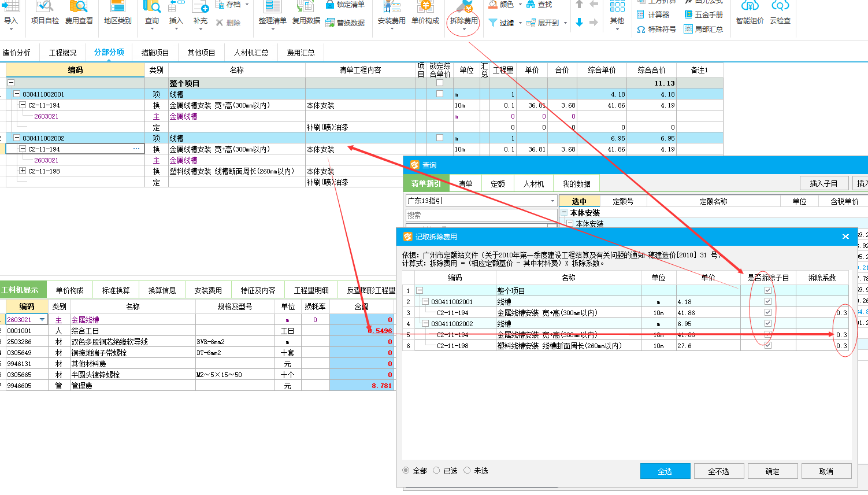Open the 广东13指引 dropdown

click(x=552, y=201)
